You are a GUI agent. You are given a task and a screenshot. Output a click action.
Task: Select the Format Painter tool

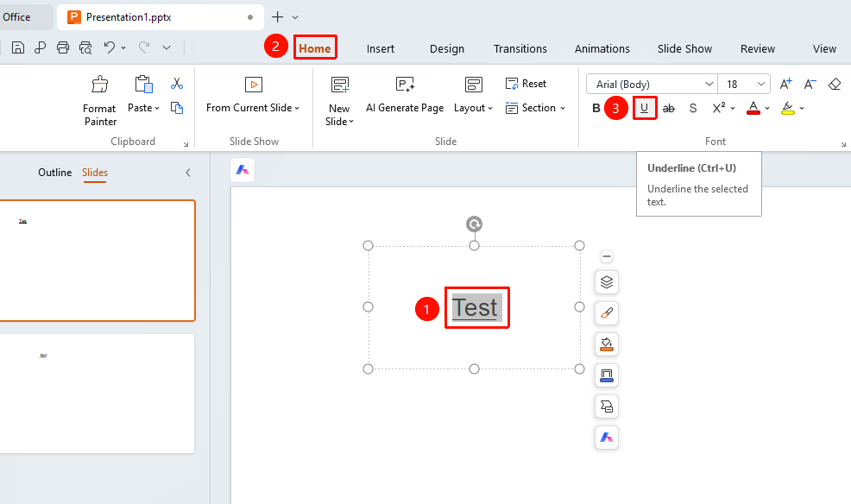coord(100,101)
